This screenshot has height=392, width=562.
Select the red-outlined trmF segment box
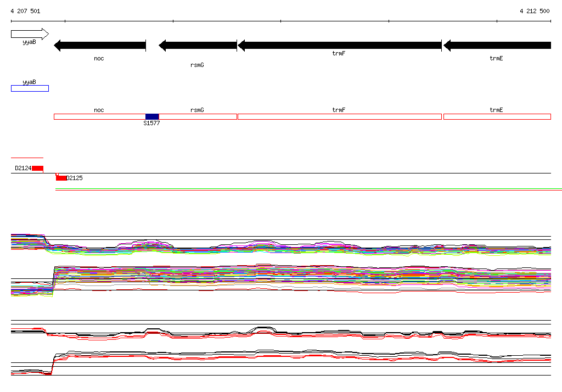(x=340, y=116)
